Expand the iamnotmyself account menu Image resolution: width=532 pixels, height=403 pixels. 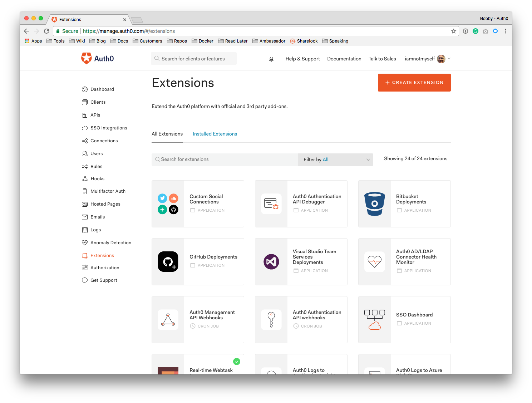[x=428, y=59]
